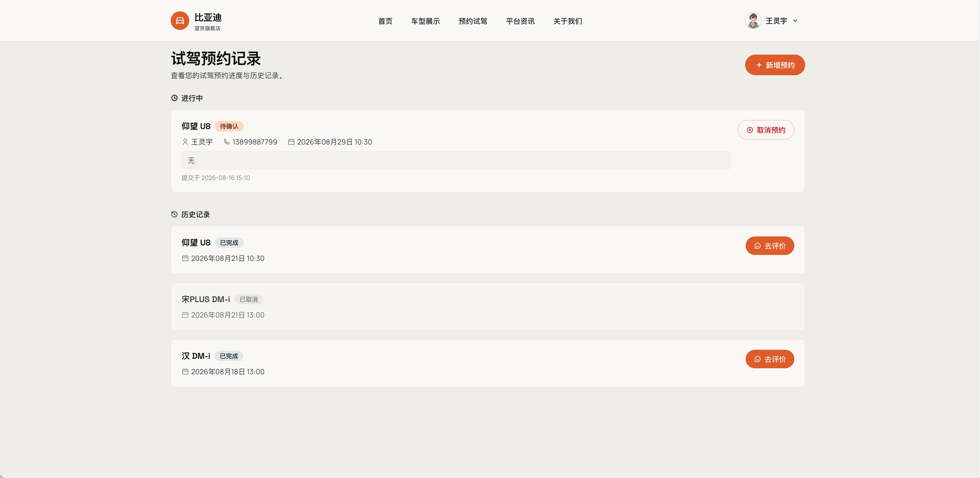Go to 首页 in navigation
Viewport: 980px width, 478px height.
(385, 21)
